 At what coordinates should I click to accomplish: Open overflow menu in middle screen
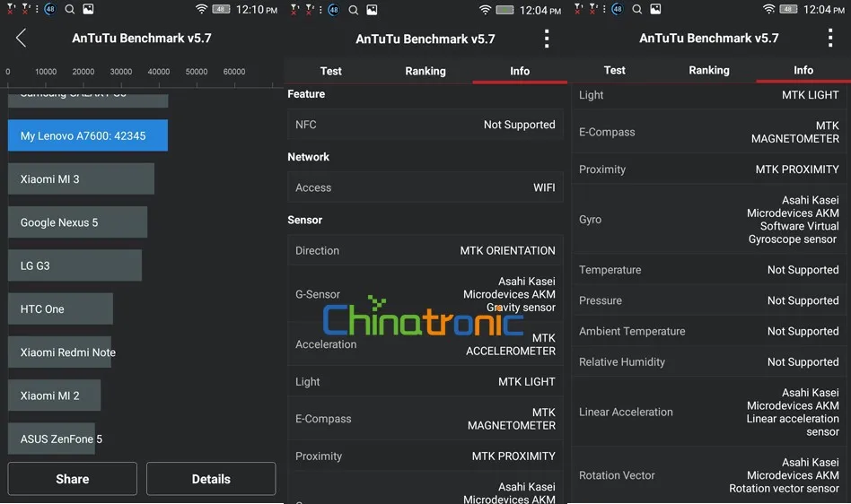(x=547, y=39)
